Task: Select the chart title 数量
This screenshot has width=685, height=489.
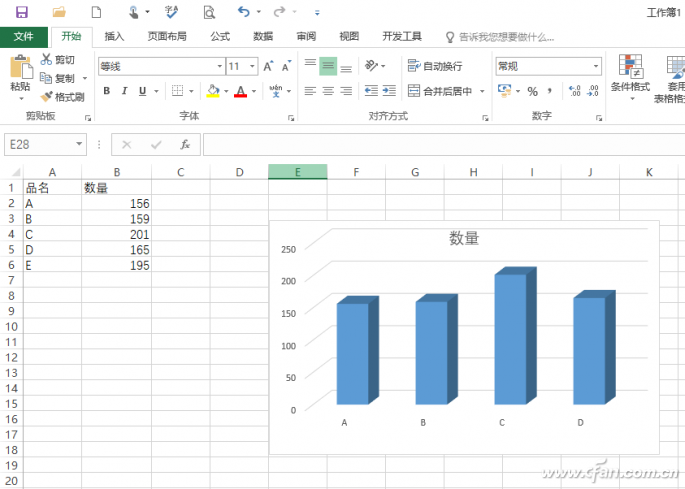Action: [464, 238]
